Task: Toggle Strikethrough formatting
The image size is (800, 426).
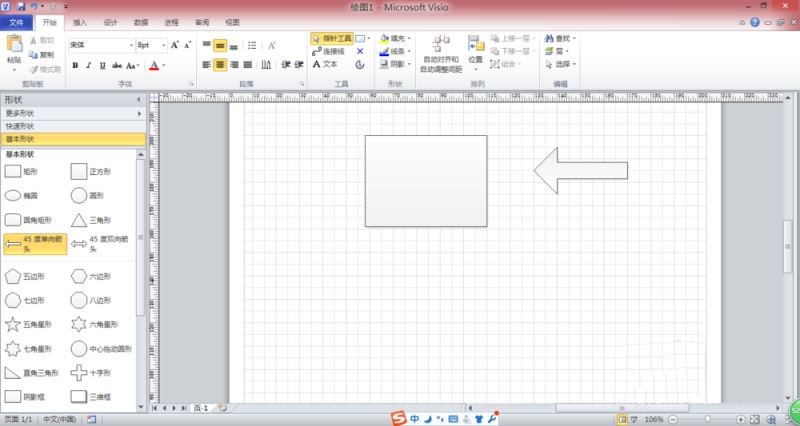Action: click(117, 65)
